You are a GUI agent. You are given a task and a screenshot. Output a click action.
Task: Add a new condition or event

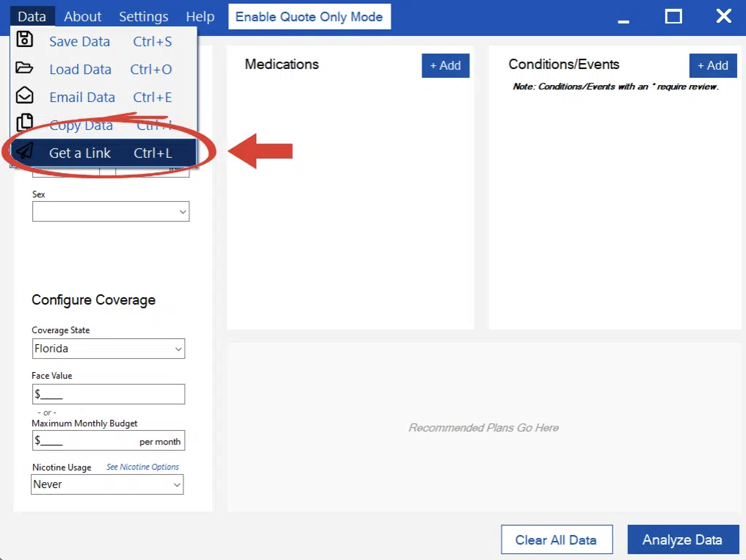712,66
